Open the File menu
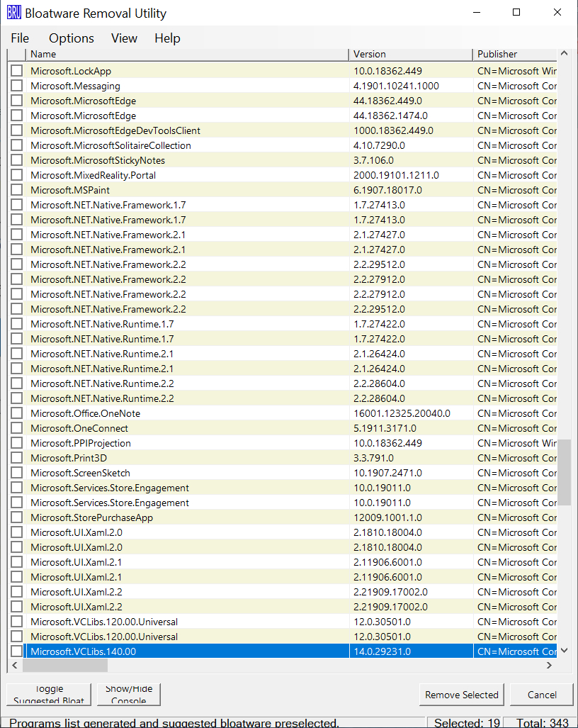Screen dimensions: 578x728 coord(20,38)
